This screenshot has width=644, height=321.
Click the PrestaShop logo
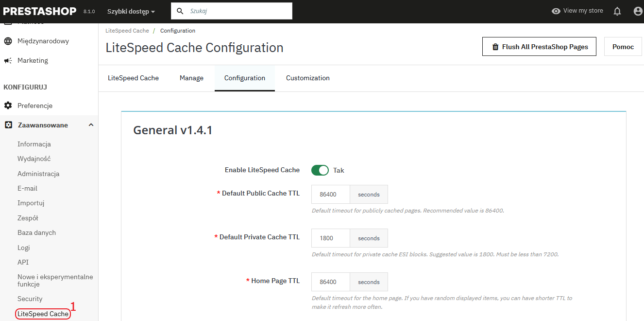(x=40, y=11)
